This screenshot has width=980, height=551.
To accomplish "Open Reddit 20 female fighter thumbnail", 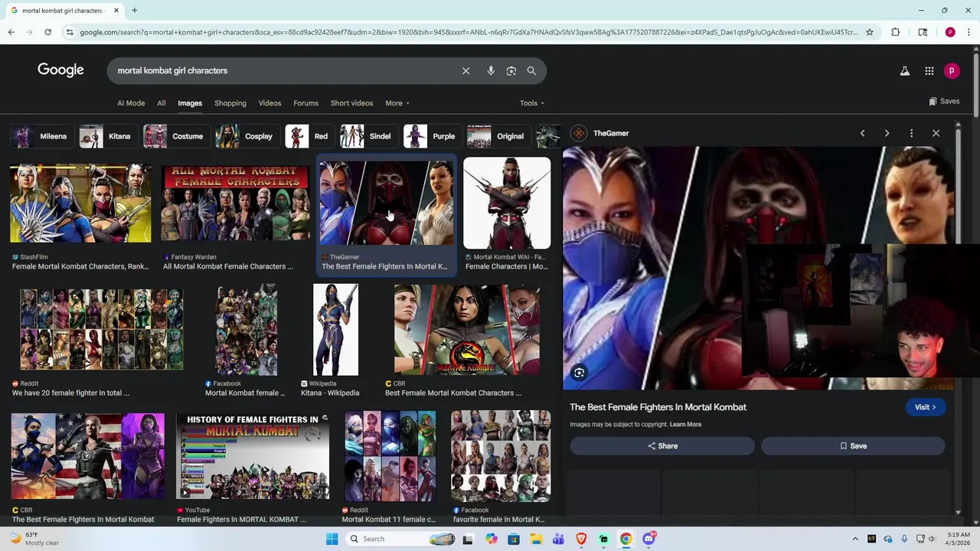I will point(101,330).
